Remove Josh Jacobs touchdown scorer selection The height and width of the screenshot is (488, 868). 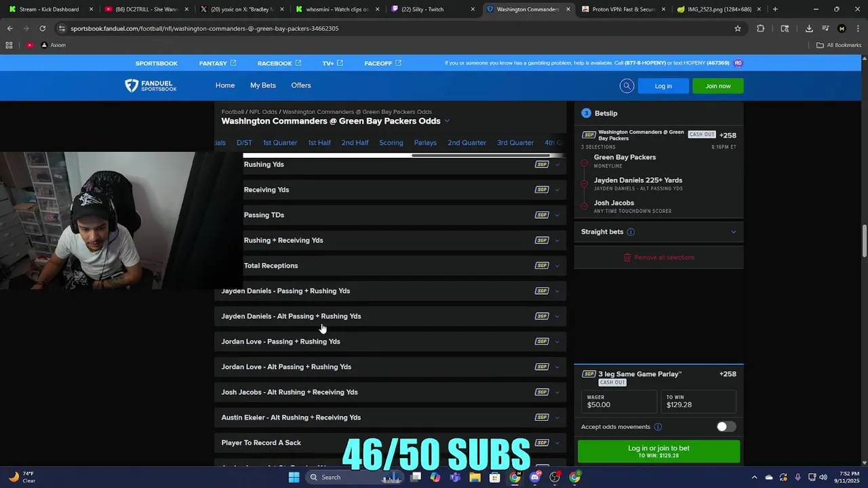click(x=584, y=206)
